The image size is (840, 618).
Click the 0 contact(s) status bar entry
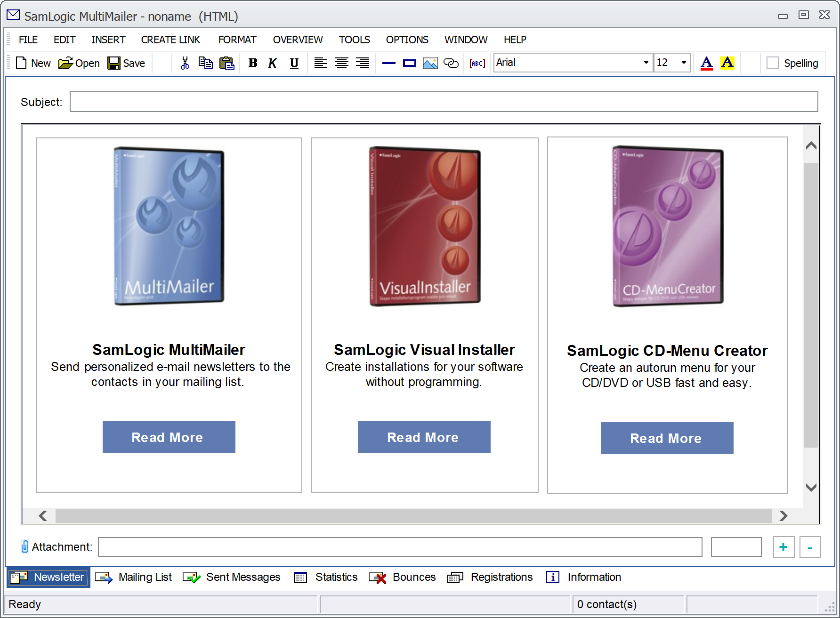coord(628,604)
